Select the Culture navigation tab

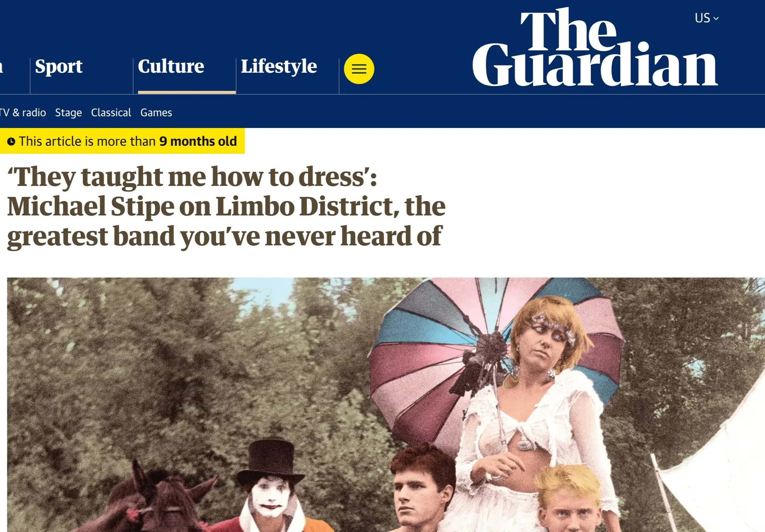(171, 67)
